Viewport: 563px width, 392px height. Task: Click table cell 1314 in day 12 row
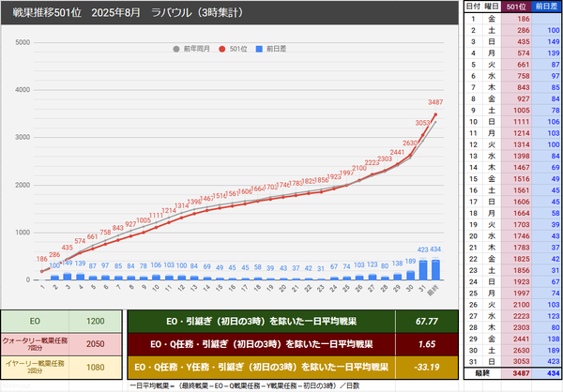pyautogui.click(x=516, y=144)
